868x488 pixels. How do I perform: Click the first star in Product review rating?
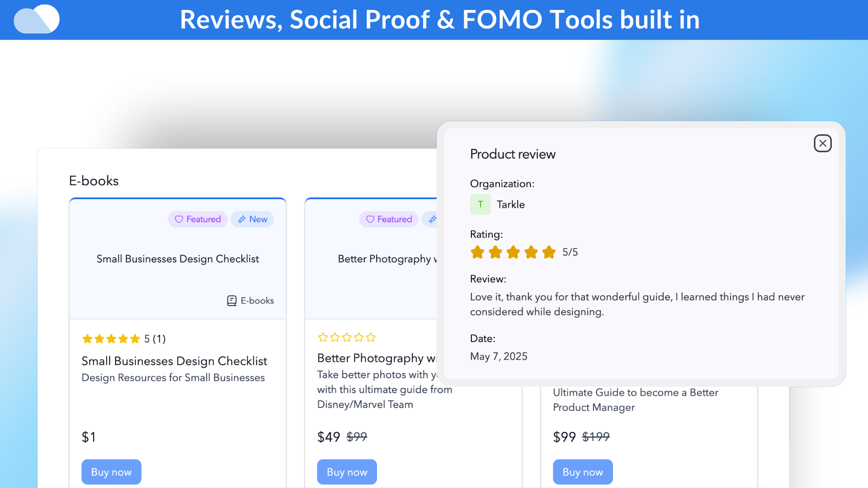click(x=477, y=252)
